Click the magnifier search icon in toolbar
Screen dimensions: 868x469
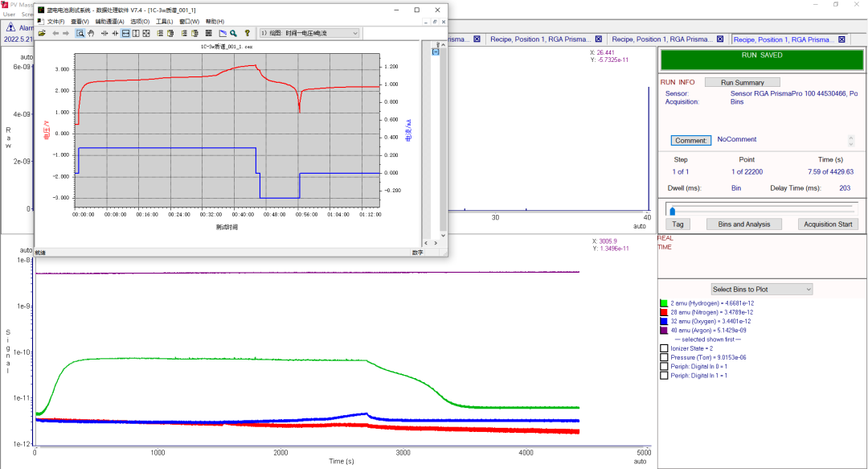233,34
